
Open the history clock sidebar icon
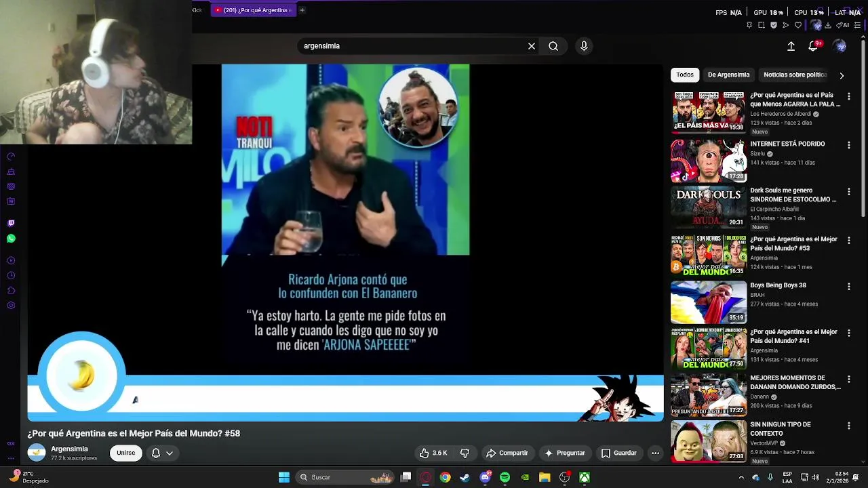pos(11,275)
